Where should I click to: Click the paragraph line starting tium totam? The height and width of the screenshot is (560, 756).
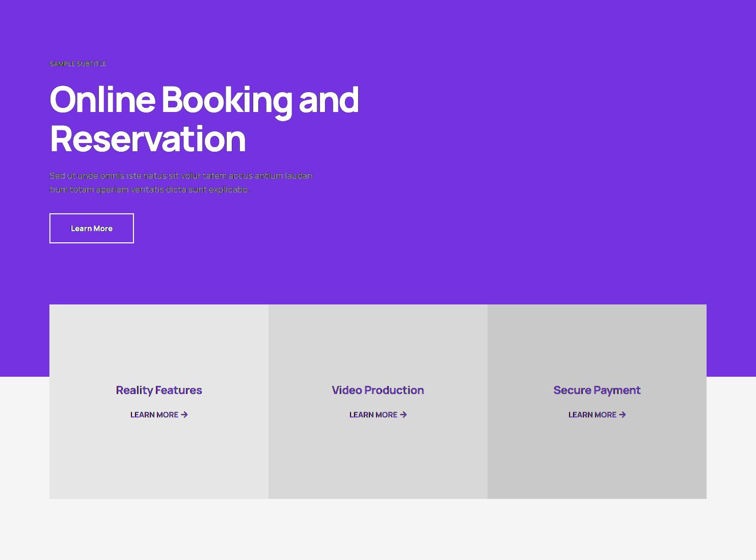149,190
